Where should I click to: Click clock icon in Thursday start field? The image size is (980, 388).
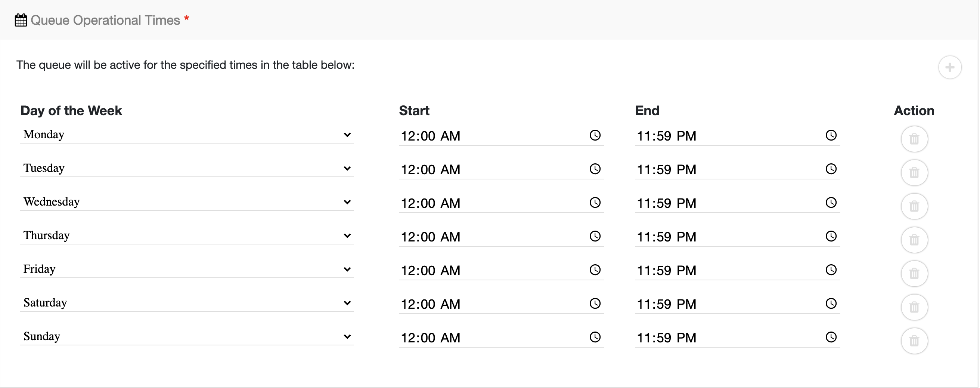tap(595, 236)
